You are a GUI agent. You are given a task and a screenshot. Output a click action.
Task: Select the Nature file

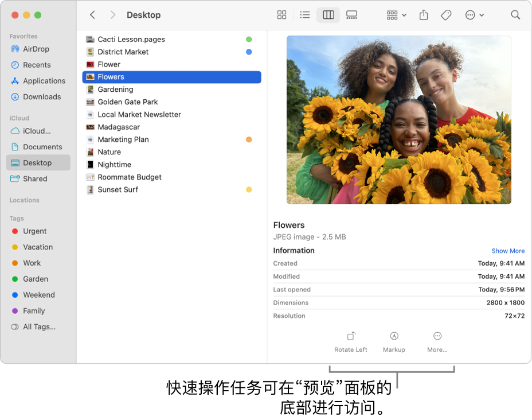point(171,153)
